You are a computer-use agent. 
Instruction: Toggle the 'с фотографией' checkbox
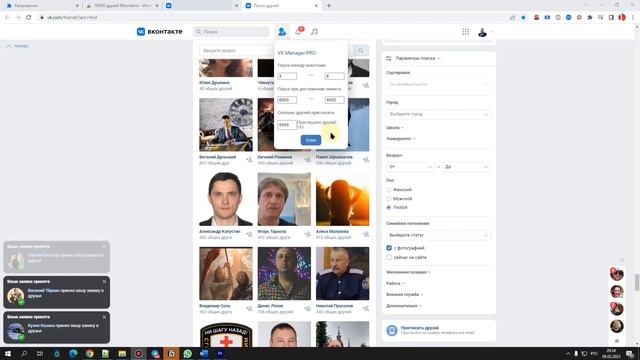389,248
